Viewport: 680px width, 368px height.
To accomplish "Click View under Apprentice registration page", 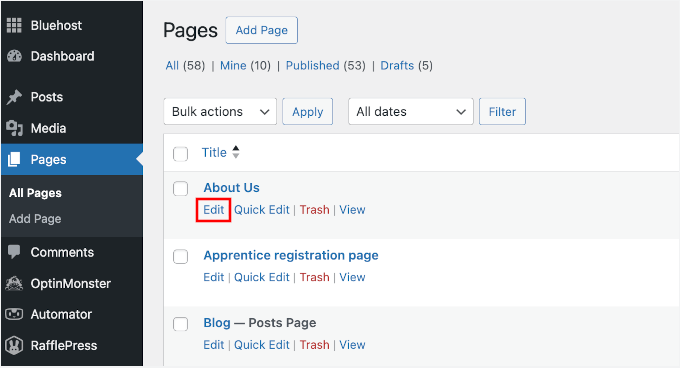I will click(352, 277).
